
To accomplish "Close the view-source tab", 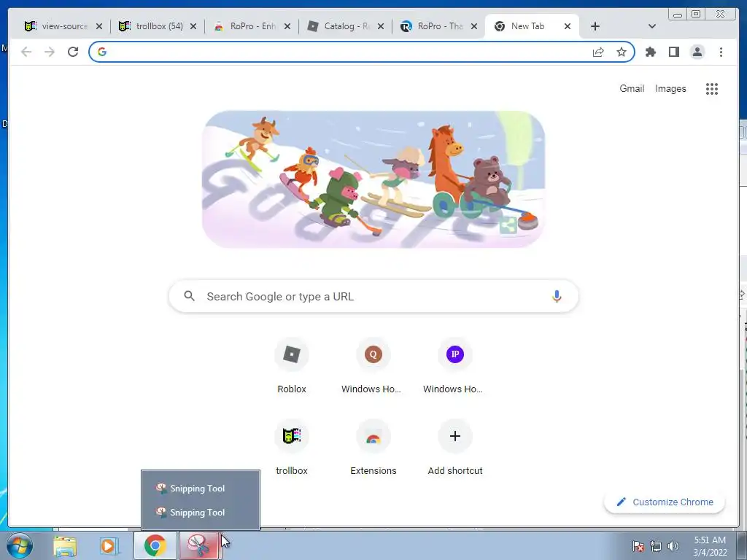I will [99, 27].
